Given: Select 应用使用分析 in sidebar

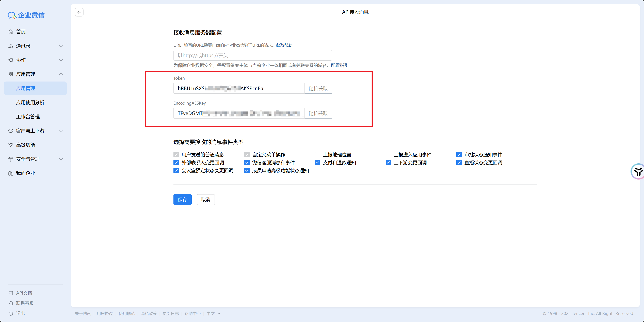Looking at the screenshot, I should coord(30,103).
